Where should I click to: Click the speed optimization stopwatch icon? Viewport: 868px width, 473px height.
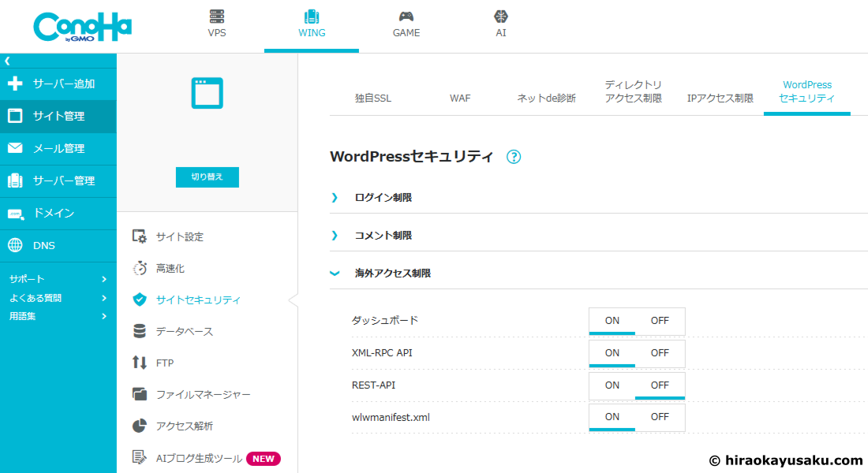pyautogui.click(x=140, y=268)
